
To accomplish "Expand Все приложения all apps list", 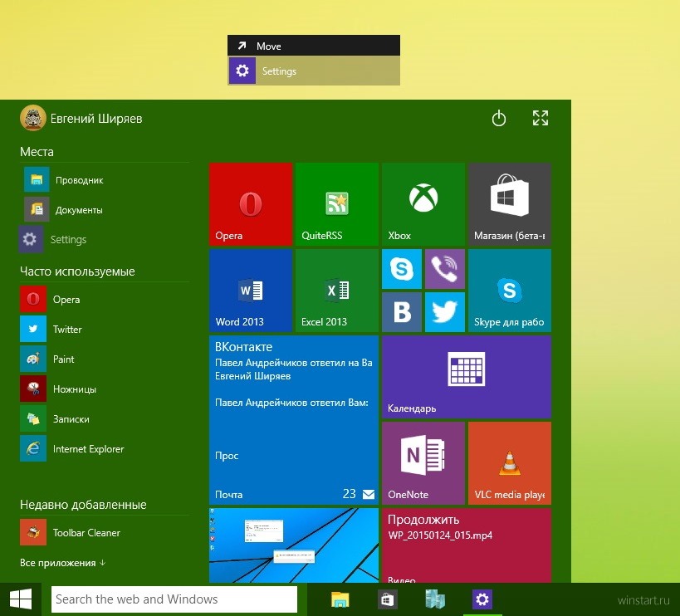I will [x=62, y=563].
